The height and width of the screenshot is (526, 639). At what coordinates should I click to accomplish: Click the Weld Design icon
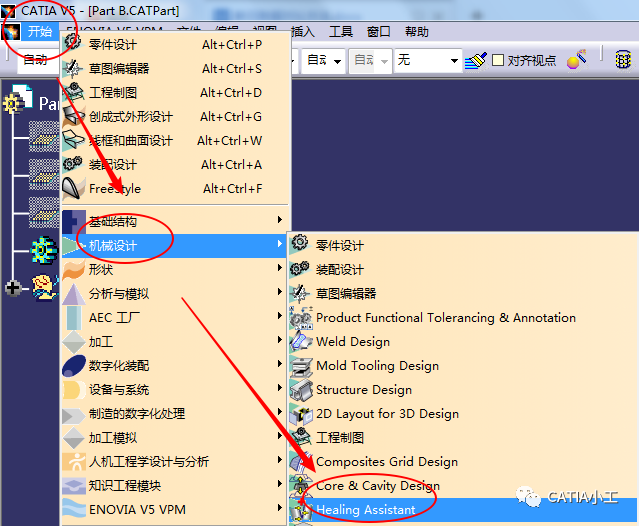[x=301, y=341]
